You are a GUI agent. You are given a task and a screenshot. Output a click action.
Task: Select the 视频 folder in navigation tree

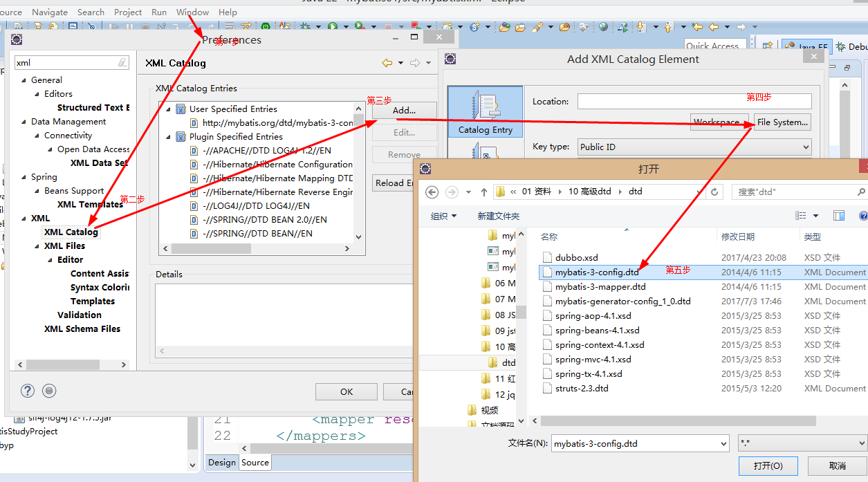tap(483, 410)
